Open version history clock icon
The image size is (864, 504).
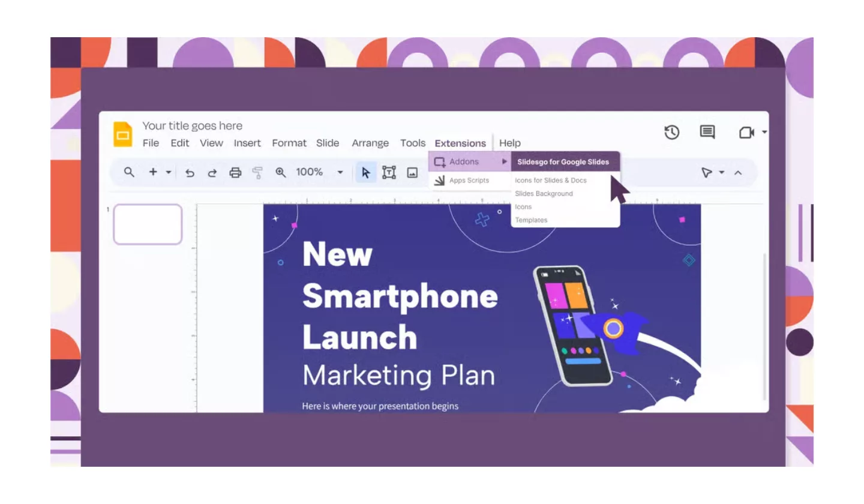[671, 133]
